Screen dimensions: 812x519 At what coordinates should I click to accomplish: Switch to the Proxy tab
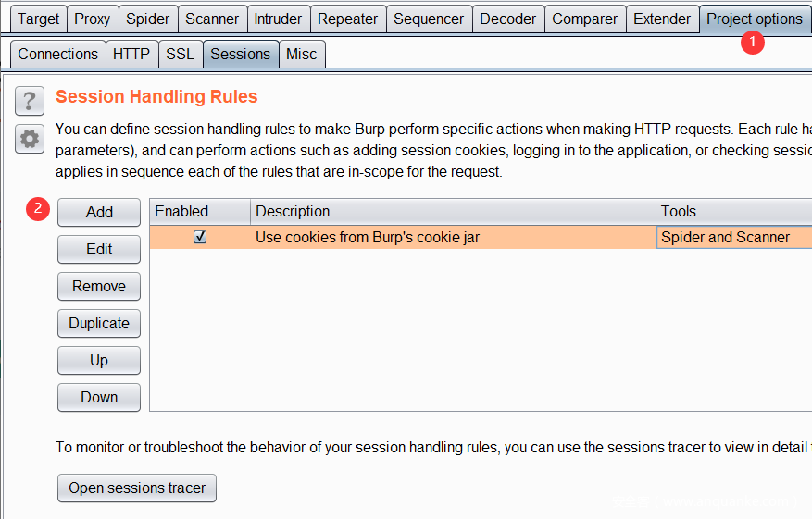tap(92, 19)
